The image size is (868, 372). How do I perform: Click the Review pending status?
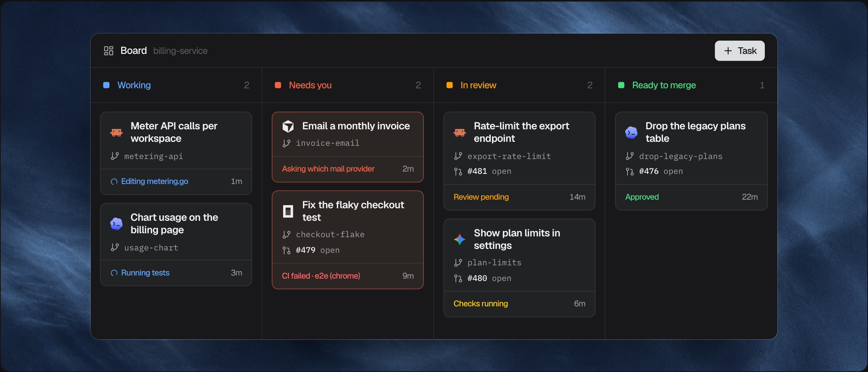coord(481,197)
